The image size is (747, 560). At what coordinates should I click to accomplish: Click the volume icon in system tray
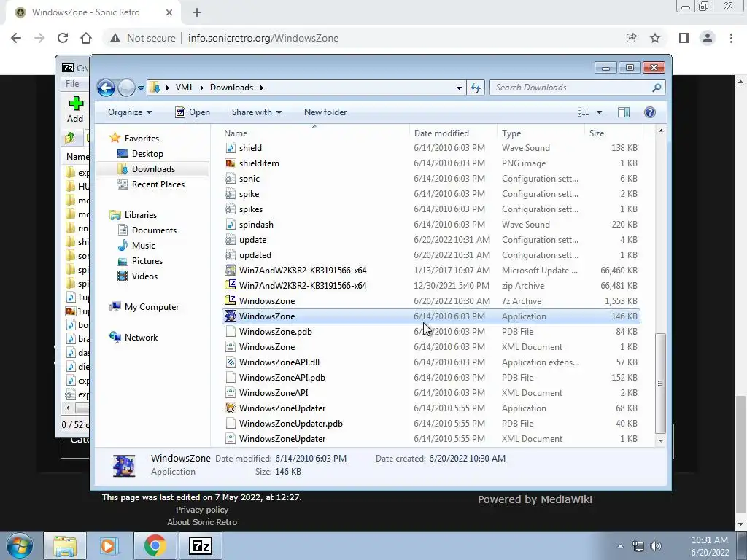pos(656,546)
